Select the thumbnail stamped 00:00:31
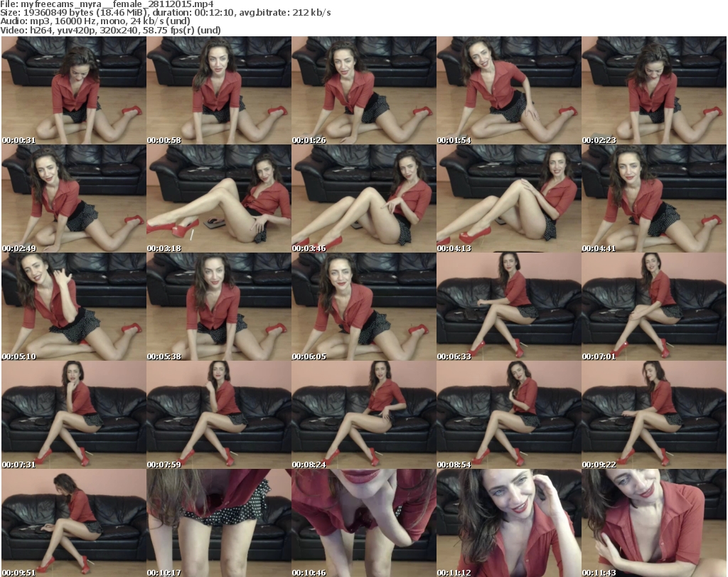 [x=74, y=90]
